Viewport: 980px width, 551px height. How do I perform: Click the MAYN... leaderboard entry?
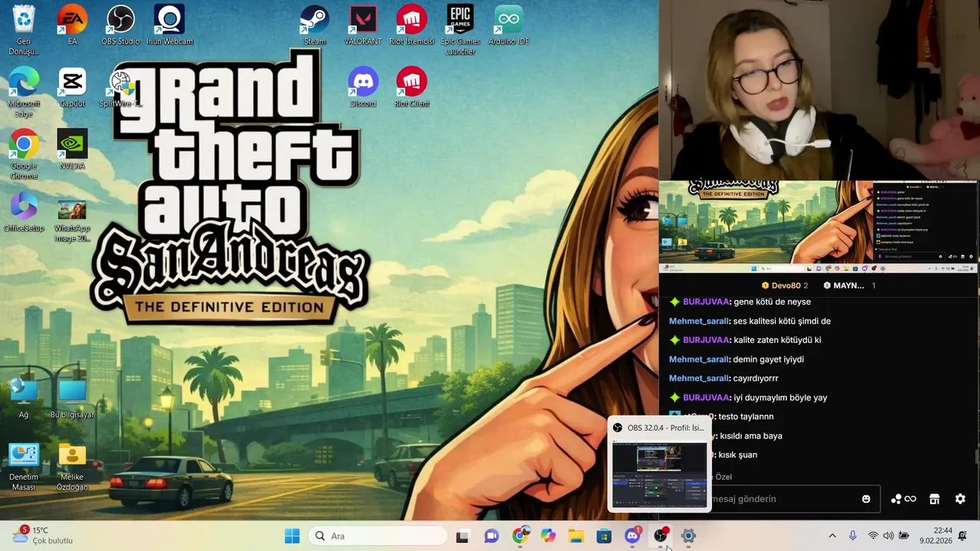coord(849,285)
